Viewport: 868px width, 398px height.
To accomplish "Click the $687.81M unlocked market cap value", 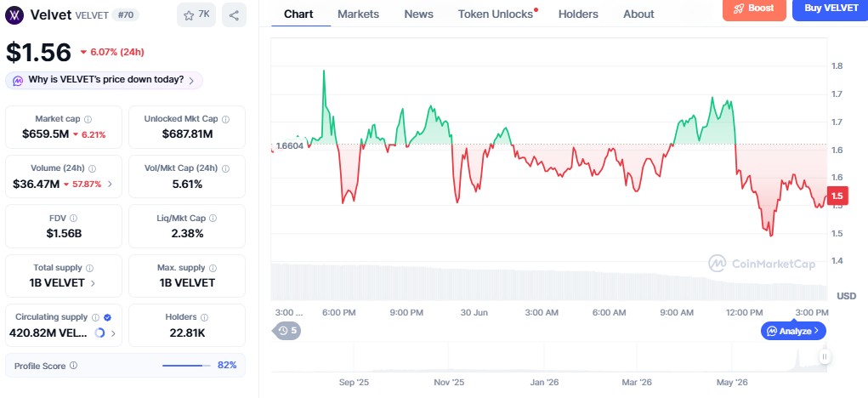I will (187, 134).
